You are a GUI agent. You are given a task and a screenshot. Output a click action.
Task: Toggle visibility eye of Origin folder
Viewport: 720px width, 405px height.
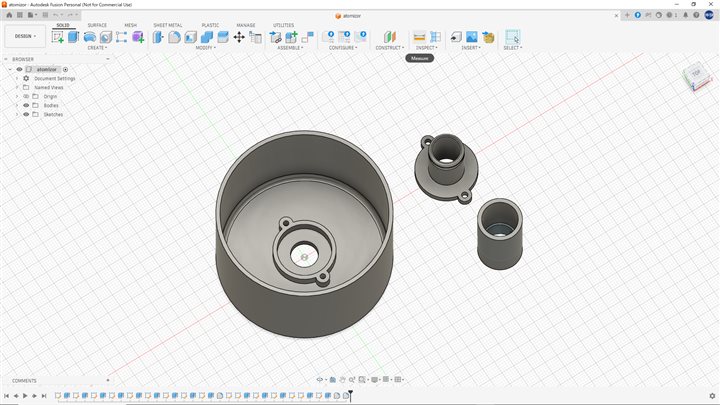(x=26, y=96)
